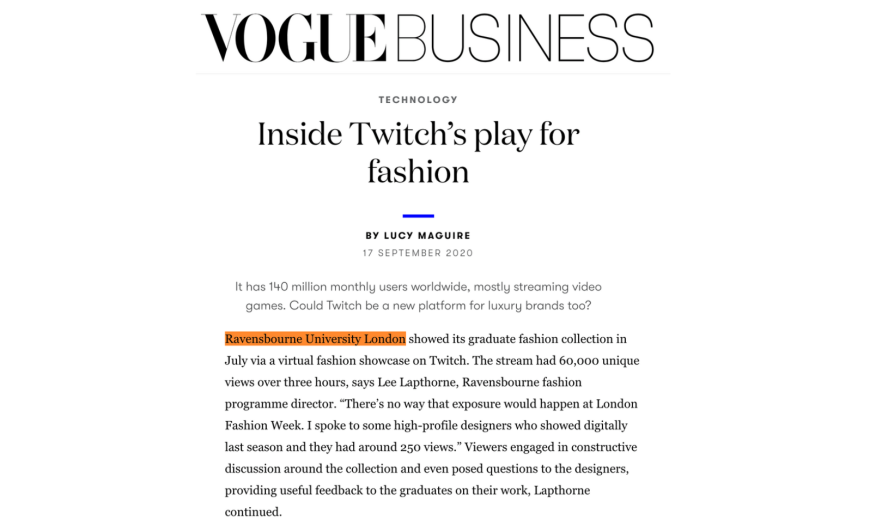
Task: Click the headline "Inside Twitch's play for fashion"
Action: pyautogui.click(x=418, y=152)
